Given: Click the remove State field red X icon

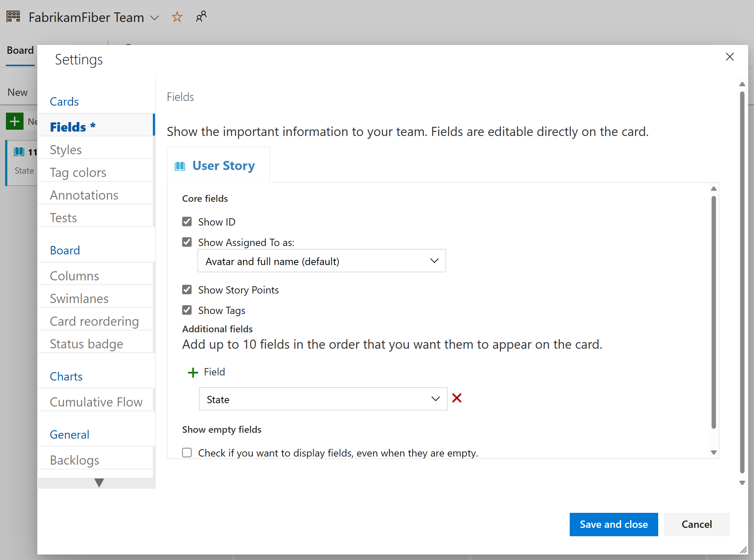Looking at the screenshot, I should coord(458,400).
